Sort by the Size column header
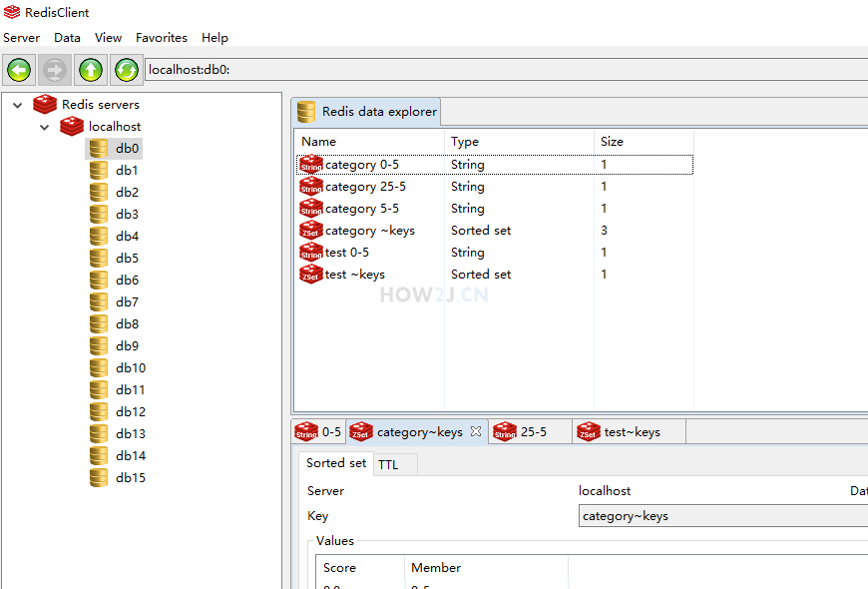This screenshot has height=589, width=868. pyautogui.click(x=644, y=142)
